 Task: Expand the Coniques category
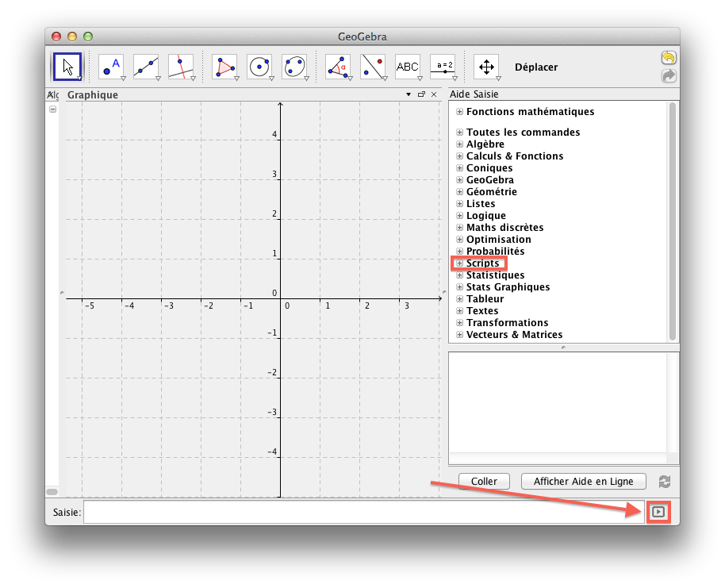pos(459,168)
